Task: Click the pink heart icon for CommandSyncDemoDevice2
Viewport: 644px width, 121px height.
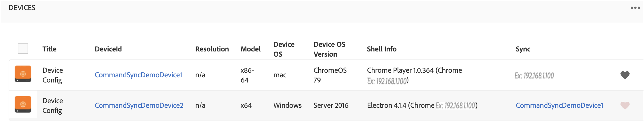Action: (625, 105)
